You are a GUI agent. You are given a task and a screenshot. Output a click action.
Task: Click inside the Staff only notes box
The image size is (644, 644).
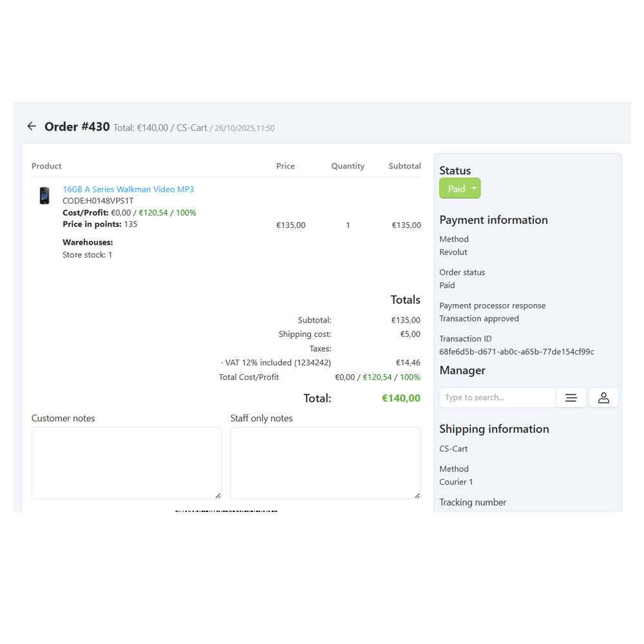(x=325, y=462)
